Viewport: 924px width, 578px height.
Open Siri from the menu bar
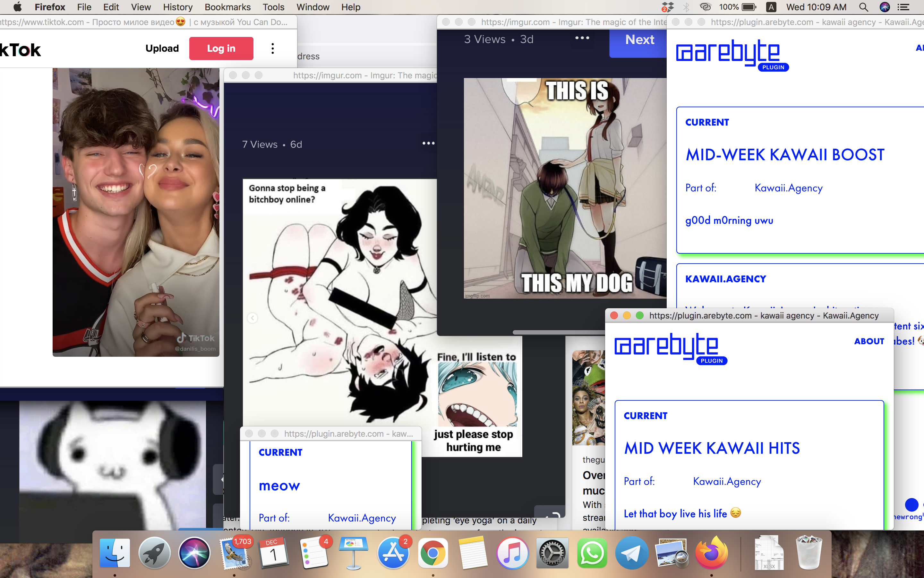(x=885, y=7)
